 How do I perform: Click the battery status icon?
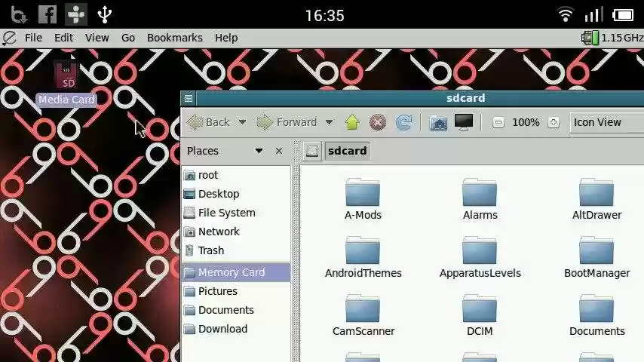point(623,15)
